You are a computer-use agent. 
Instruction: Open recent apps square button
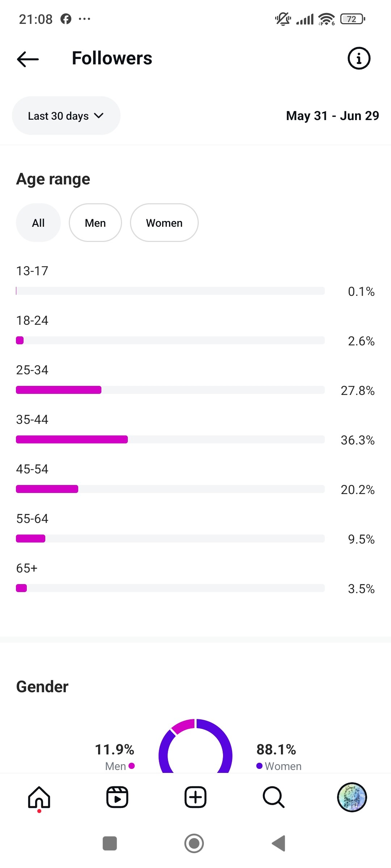(x=110, y=843)
